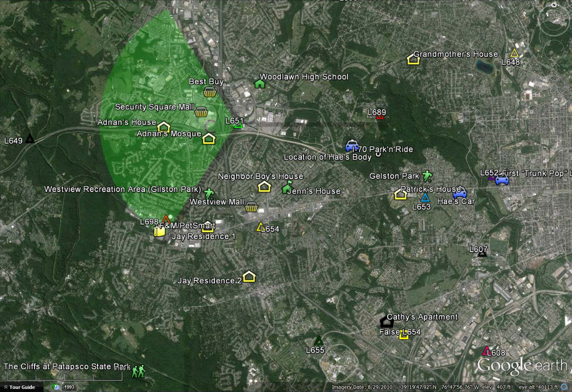Select the L648 yellow triangle tower marker

pyautogui.click(x=514, y=53)
